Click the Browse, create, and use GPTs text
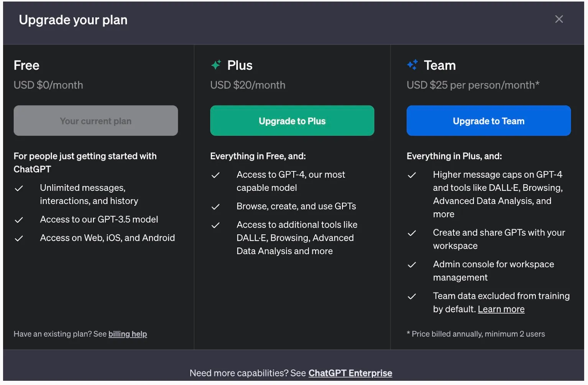 tap(296, 206)
